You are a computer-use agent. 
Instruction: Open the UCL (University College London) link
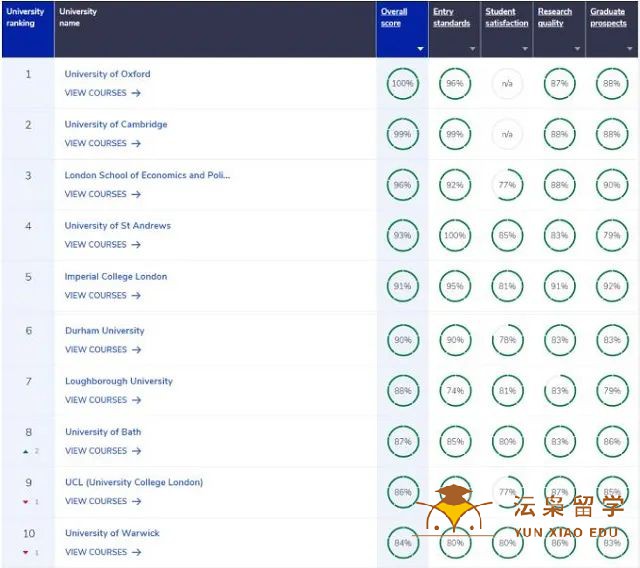tap(134, 482)
